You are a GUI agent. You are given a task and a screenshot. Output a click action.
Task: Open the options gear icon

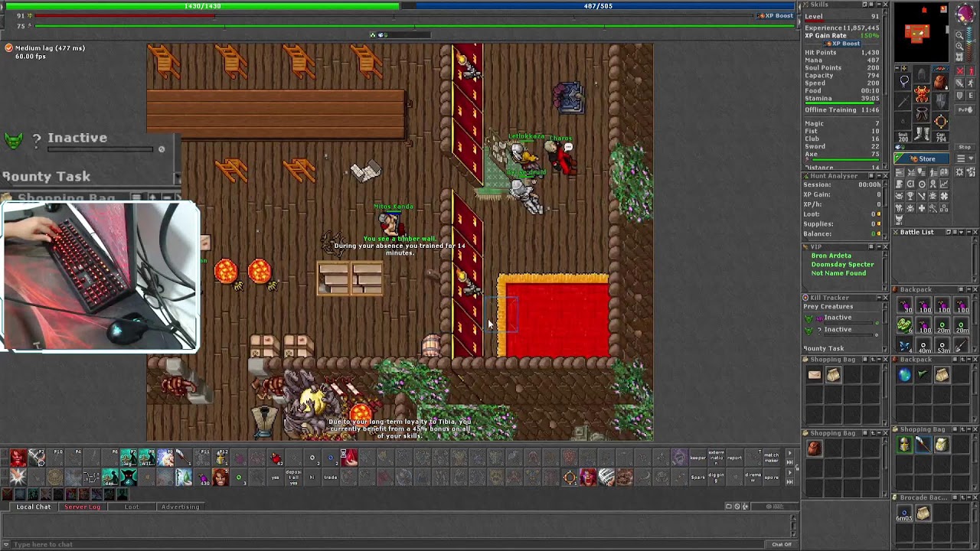pos(959,172)
